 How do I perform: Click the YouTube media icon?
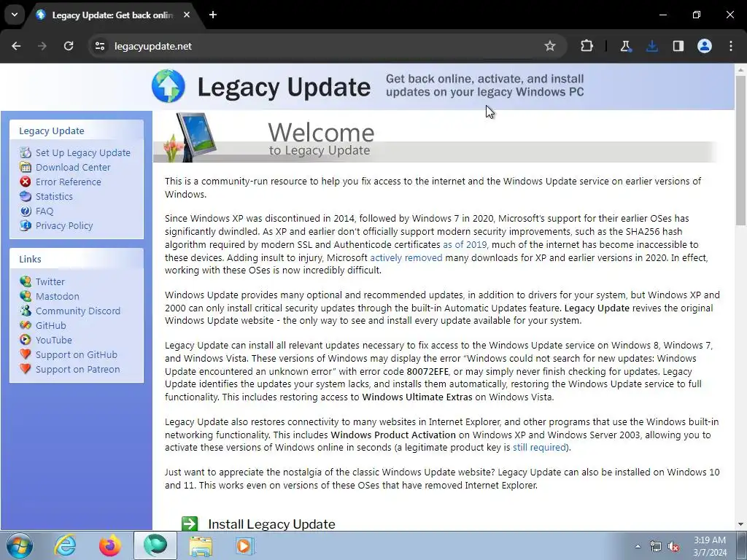26,340
